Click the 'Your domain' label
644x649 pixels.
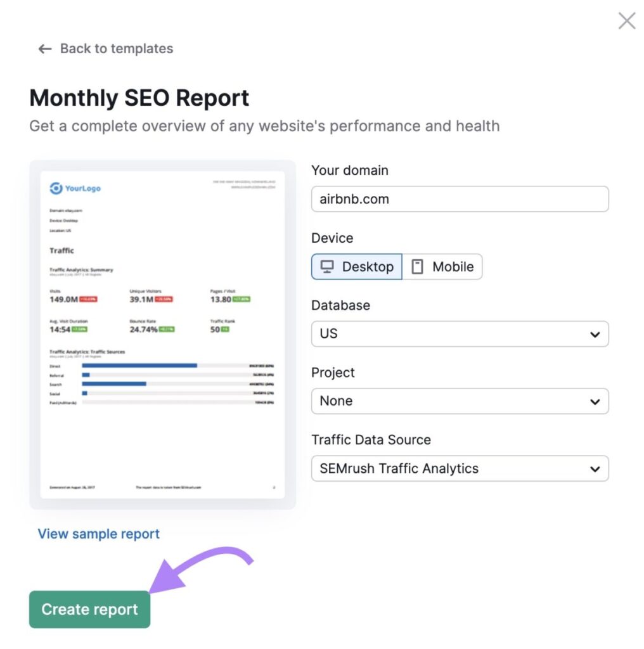coord(350,170)
